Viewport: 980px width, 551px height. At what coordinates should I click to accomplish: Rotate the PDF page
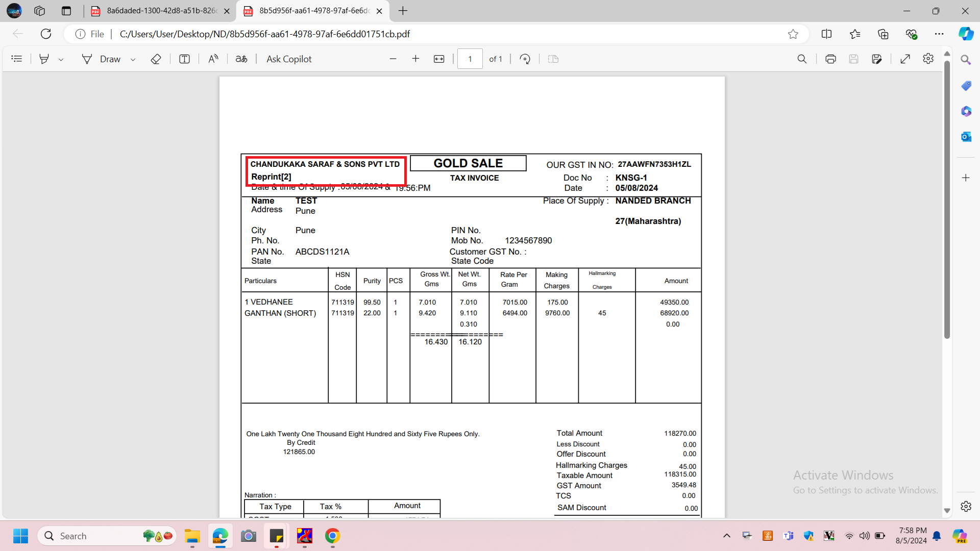click(x=525, y=59)
